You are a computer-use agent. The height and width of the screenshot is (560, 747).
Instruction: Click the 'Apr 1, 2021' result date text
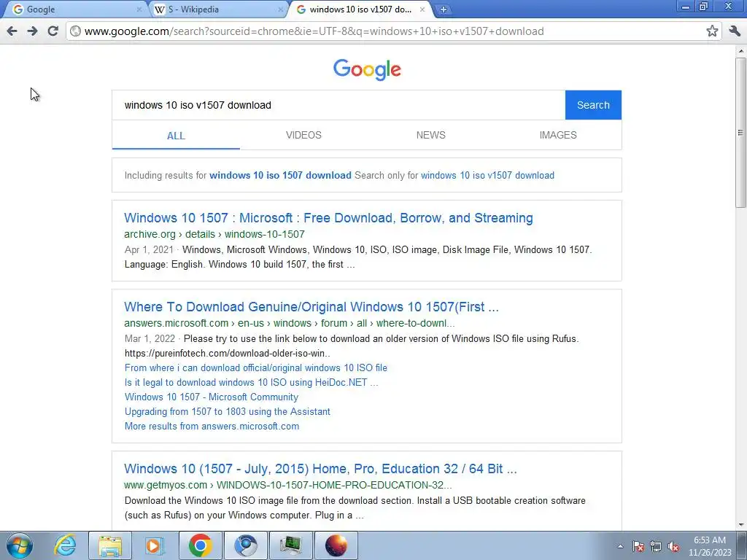pos(149,249)
